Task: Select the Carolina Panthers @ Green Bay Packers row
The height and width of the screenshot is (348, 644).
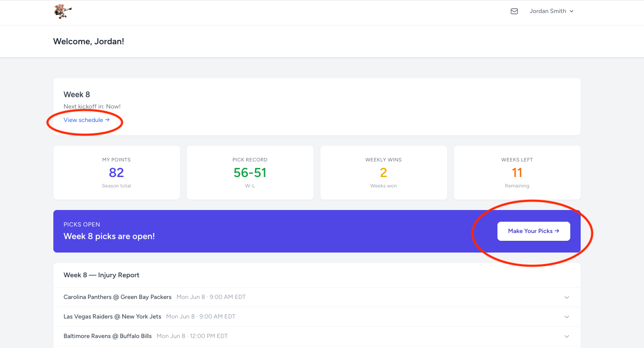Action: (317, 297)
